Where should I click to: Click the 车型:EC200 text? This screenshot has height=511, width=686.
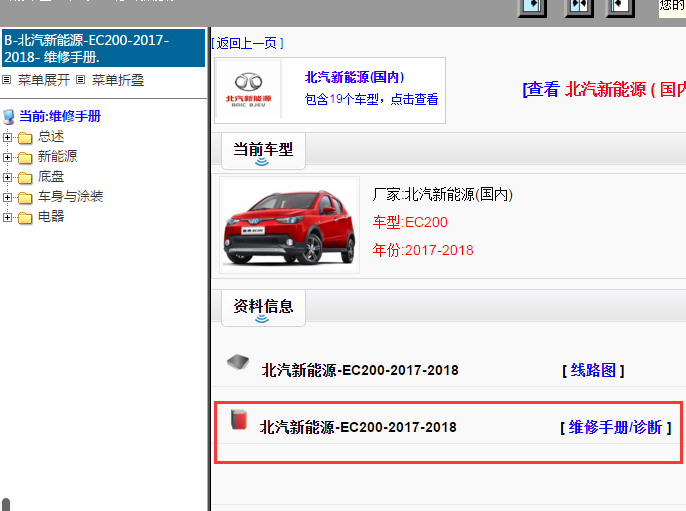pyautogui.click(x=410, y=222)
